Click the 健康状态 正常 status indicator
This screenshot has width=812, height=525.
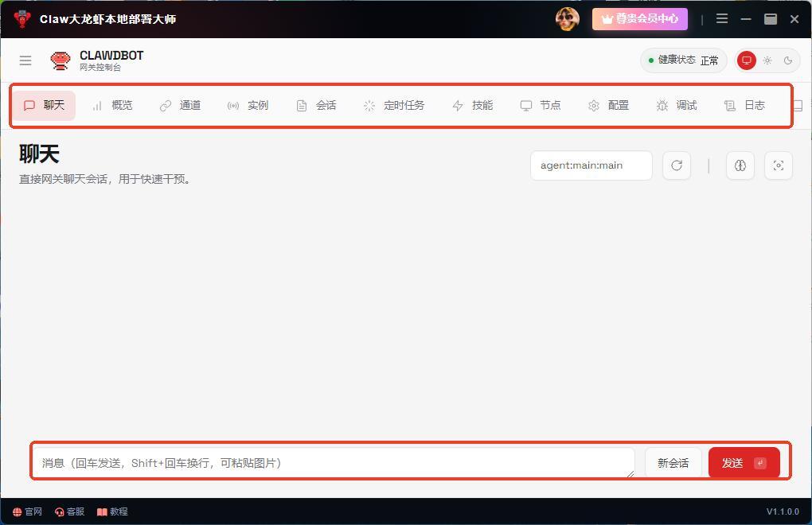[684, 60]
